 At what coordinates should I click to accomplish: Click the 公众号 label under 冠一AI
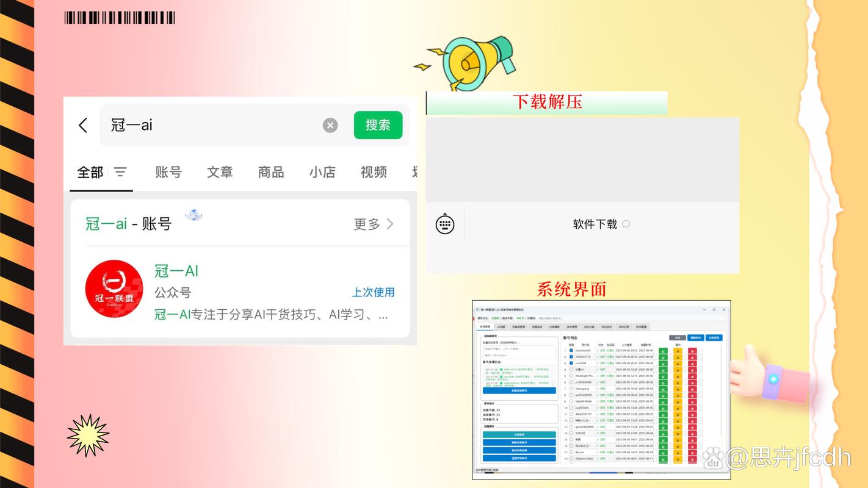click(173, 292)
